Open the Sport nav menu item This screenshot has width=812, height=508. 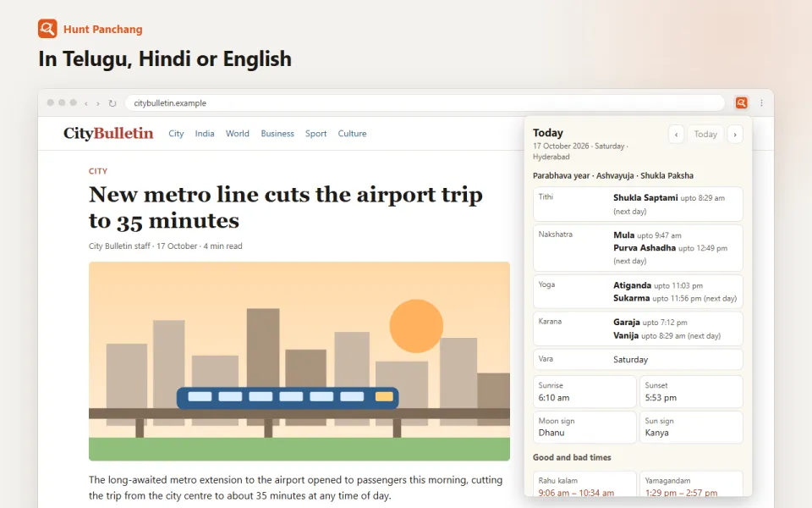coord(315,133)
